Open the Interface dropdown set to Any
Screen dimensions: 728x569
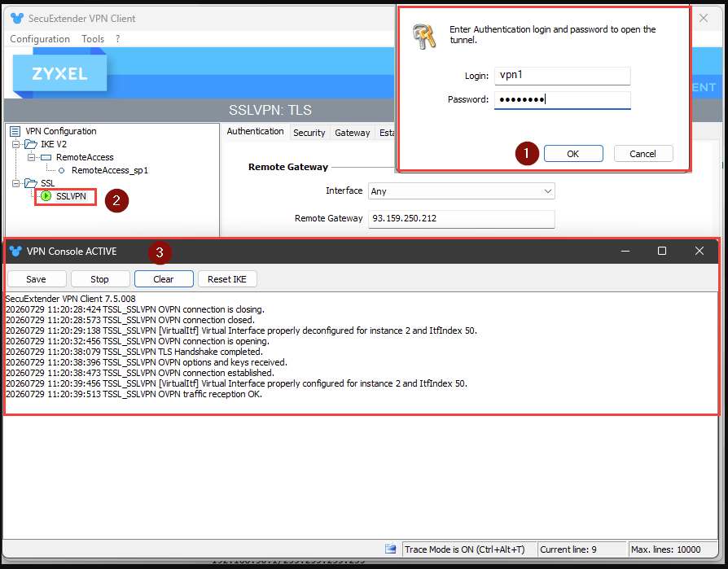(x=462, y=191)
